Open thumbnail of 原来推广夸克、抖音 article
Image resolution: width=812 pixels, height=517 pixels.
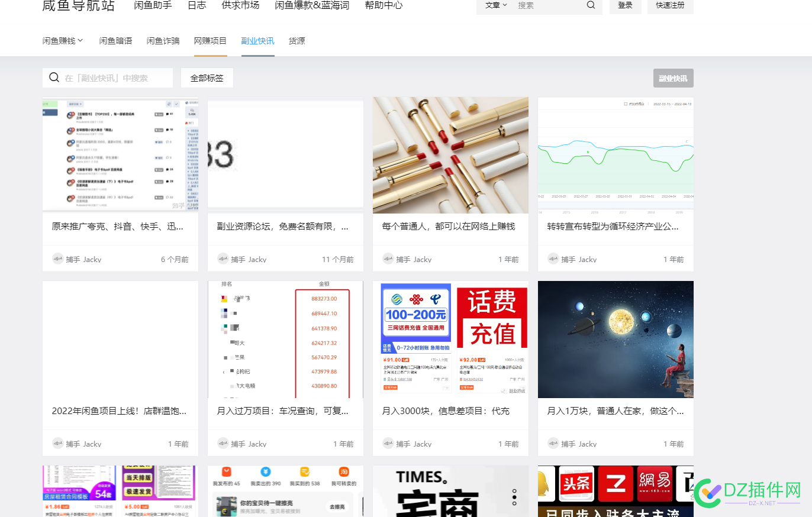[x=120, y=155]
